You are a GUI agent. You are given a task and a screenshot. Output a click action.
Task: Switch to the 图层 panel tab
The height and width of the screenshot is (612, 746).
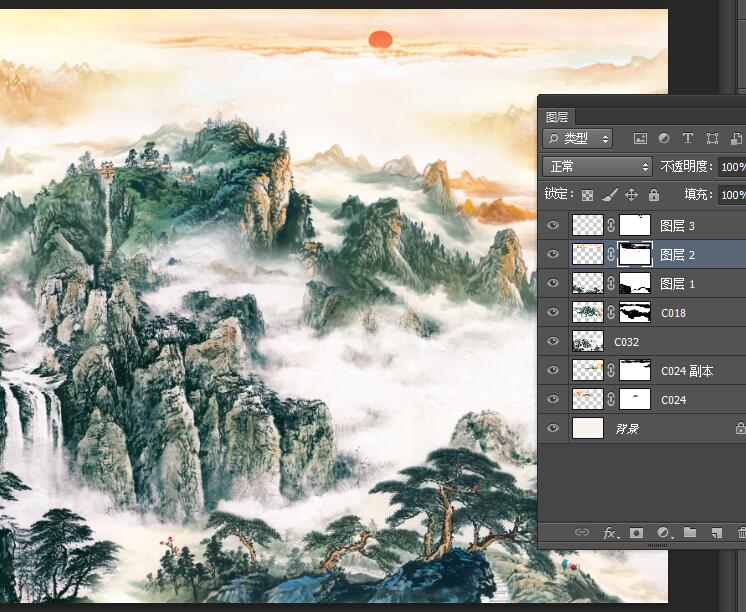point(558,117)
